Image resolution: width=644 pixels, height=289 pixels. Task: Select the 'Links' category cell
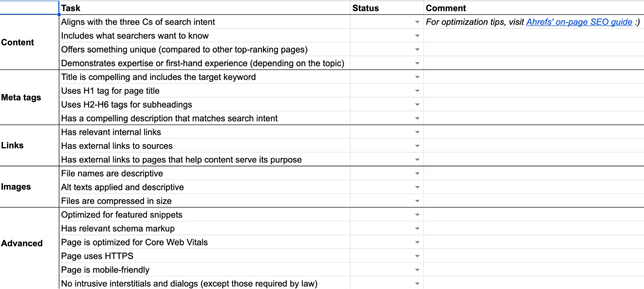click(x=29, y=145)
